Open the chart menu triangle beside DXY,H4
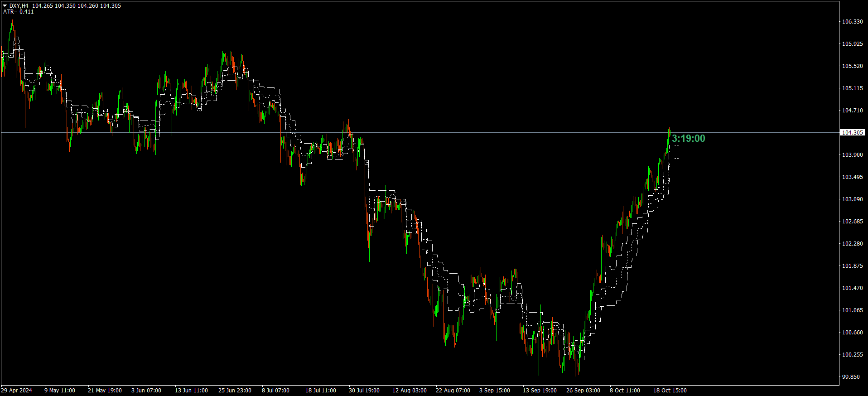868x396 pixels. (5, 6)
